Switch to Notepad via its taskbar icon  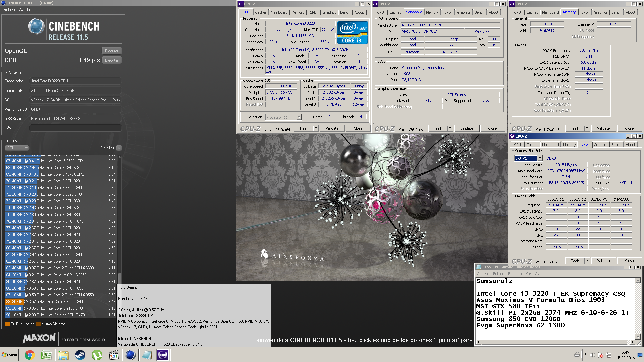coord(147,355)
